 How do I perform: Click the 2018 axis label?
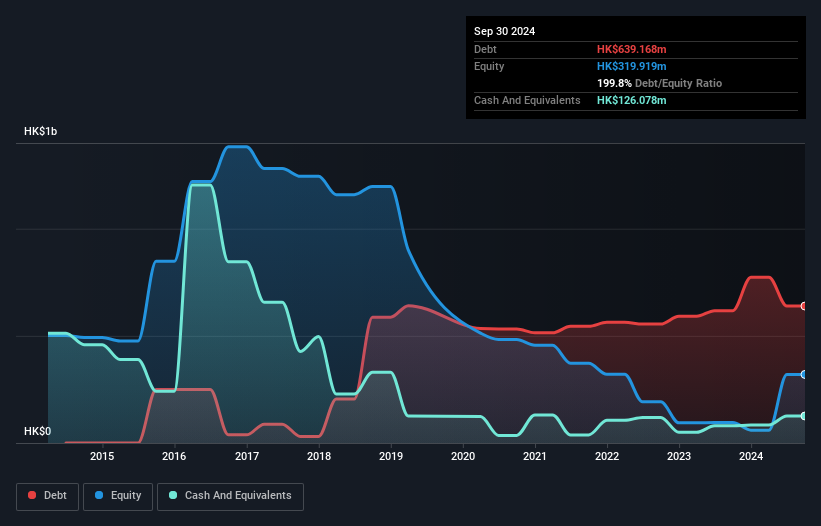coord(319,456)
